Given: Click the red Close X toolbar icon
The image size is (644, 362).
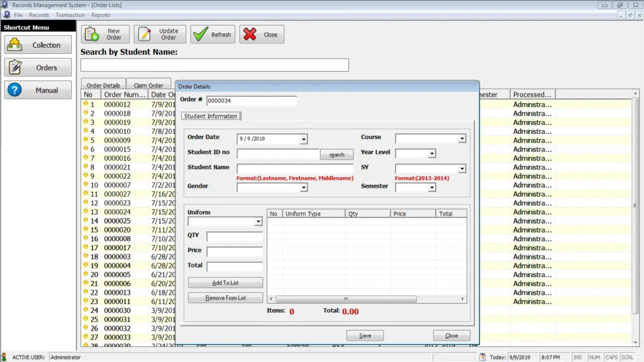Looking at the screenshot, I should [248, 34].
